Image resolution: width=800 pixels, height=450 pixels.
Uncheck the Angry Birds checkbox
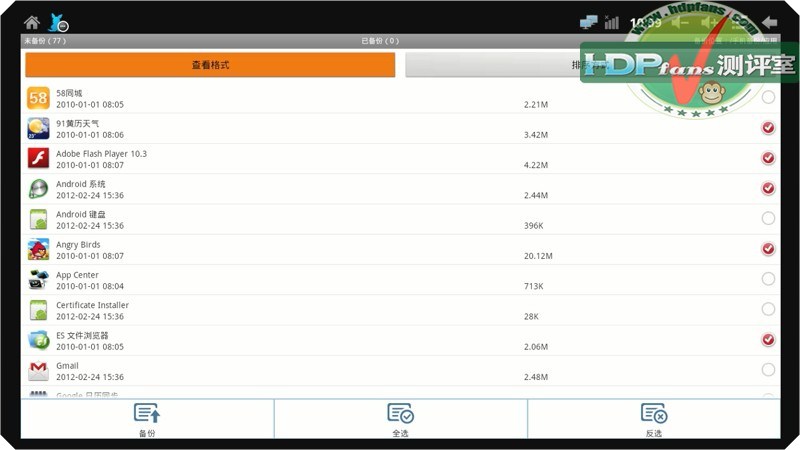click(768, 248)
